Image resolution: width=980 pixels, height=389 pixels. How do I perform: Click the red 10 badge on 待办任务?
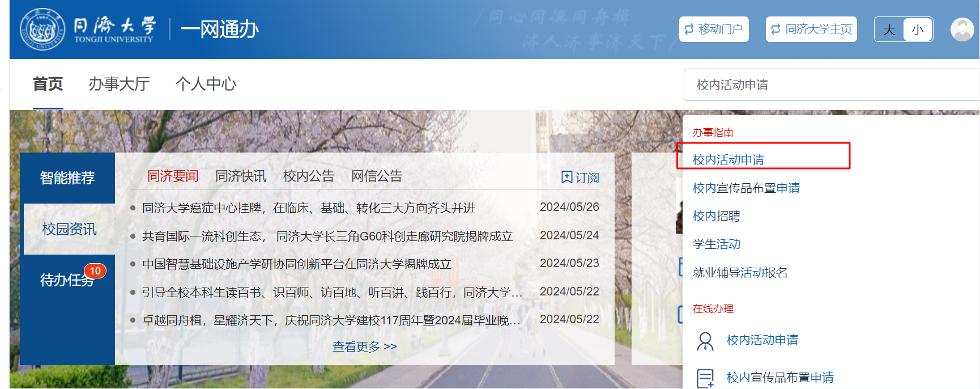[95, 271]
